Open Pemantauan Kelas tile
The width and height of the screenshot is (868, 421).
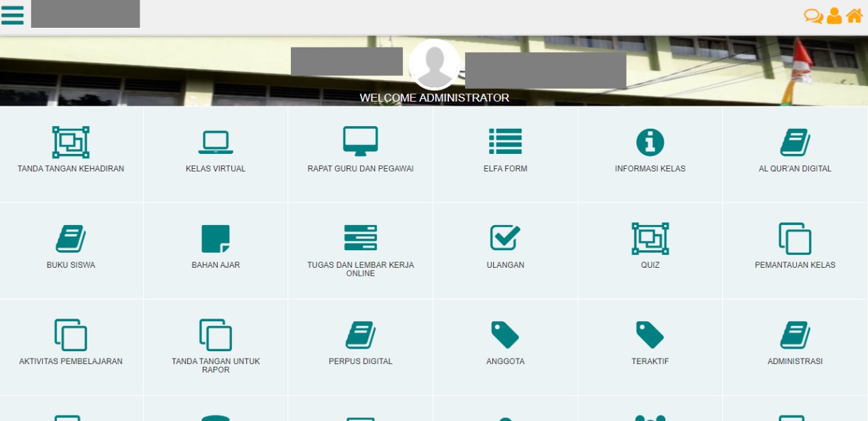pos(795,239)
